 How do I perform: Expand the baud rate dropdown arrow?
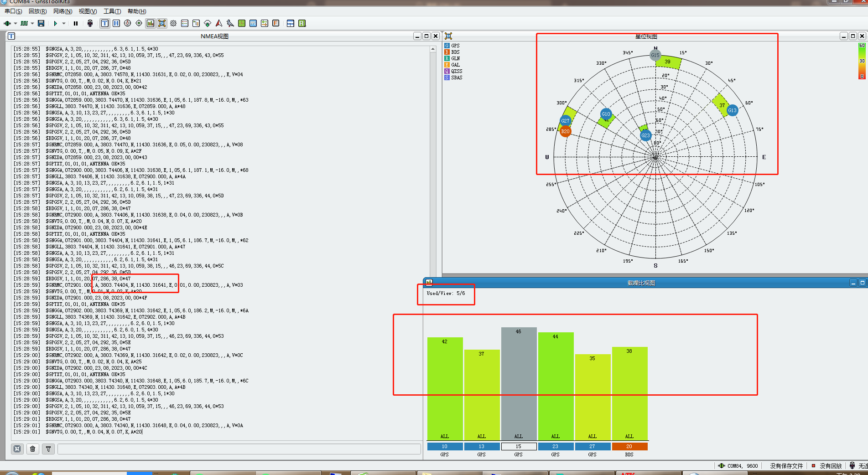pos(32,23)
